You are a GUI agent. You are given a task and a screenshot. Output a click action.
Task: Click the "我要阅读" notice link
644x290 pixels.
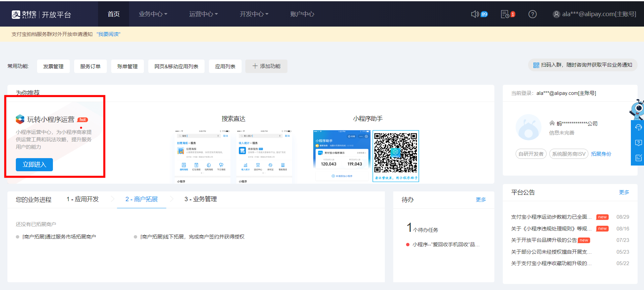point(108,34)
